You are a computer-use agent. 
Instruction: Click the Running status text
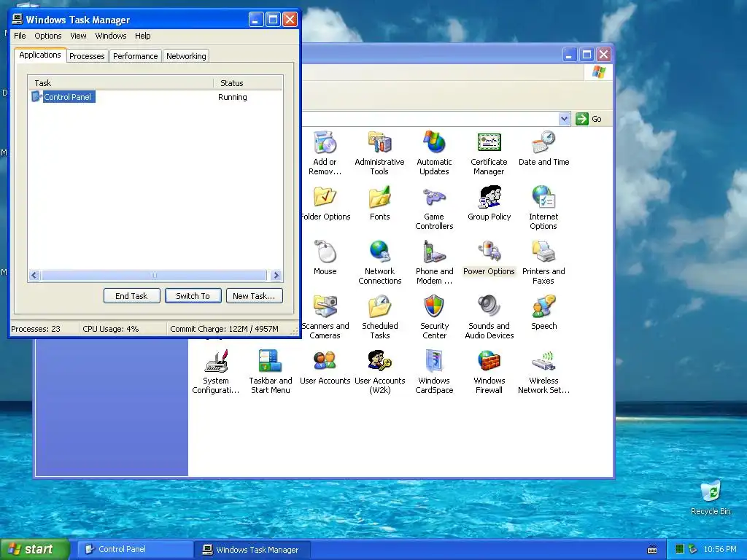click(x=233, y=97)
